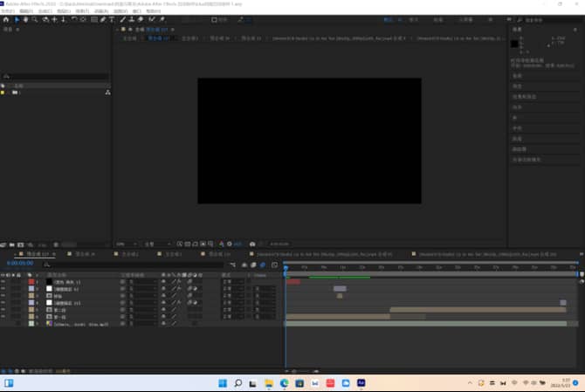Open the parent dropdown of layer 3
Screen dimensions: 585x392
143,296
